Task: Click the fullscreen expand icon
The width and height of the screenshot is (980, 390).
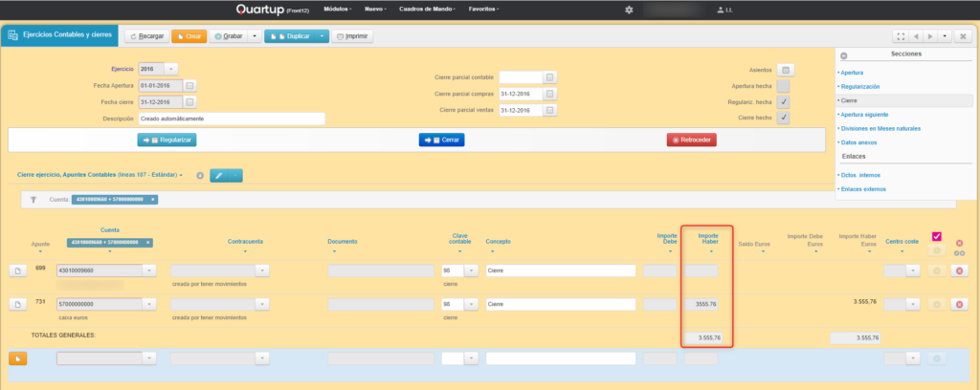Action: coord(900,36)
